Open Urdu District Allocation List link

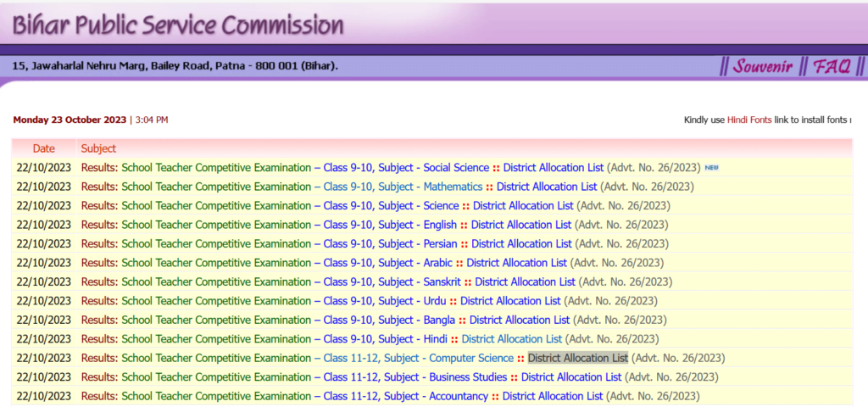(x=510, y=301)
